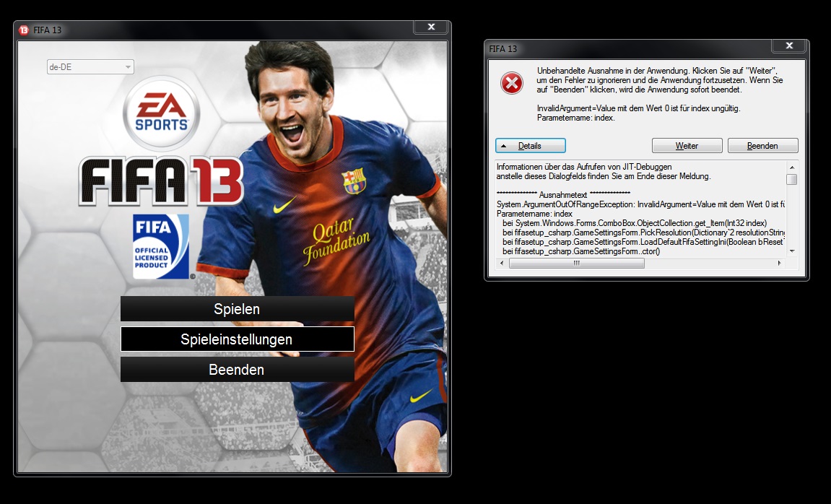Click 'Informationen über das Aufrufen von JIT-Debuggen'
This screenshot has height=504, width=831.
584,166
